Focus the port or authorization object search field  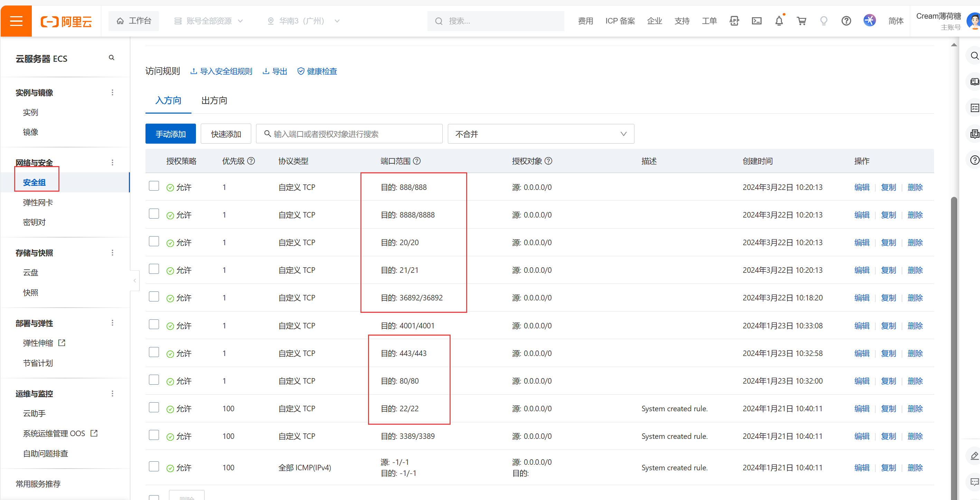click(349, 134)
